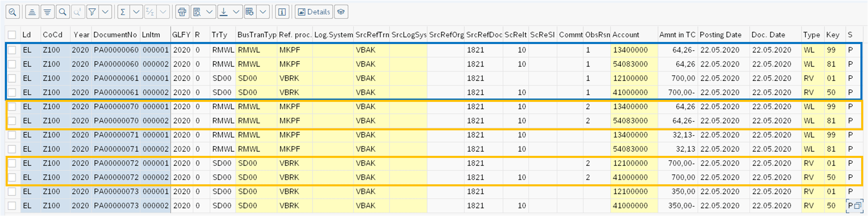Print the journal entry list
Viewport: 868px width, 216px height.
coord(182,11)
